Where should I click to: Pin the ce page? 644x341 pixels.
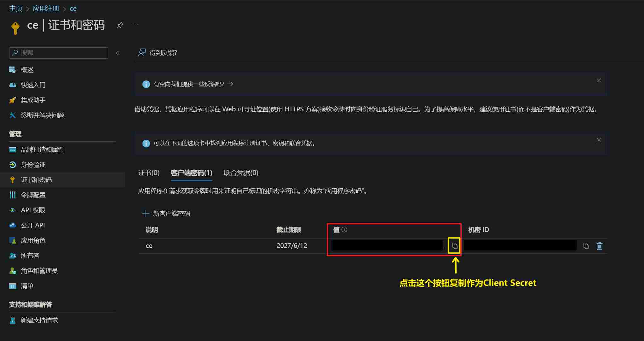coord(120,25)
